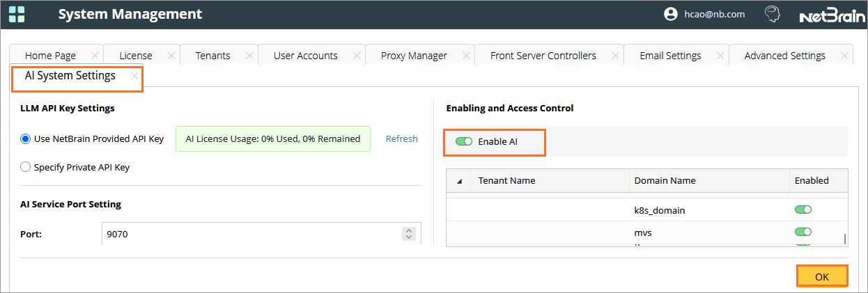
Task: Close the Home Page tab
Action: [95, 56]
